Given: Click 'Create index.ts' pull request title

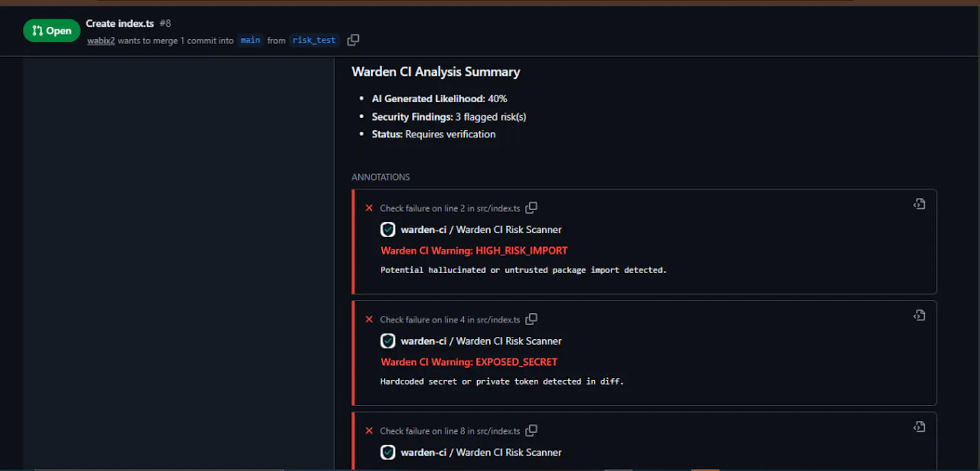Looking at the screenshot, I should coord(120,23).
